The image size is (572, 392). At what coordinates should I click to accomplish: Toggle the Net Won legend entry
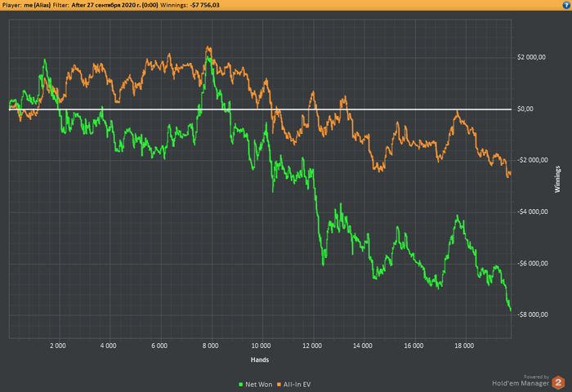pyautogui.click(x=255, y=385)
